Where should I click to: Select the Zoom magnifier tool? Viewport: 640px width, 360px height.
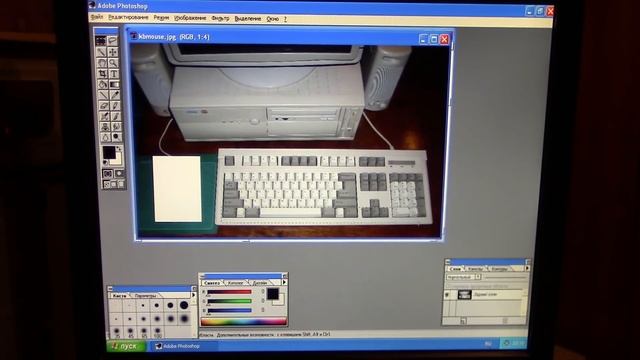pyautogui.click(x=114, y=63)
